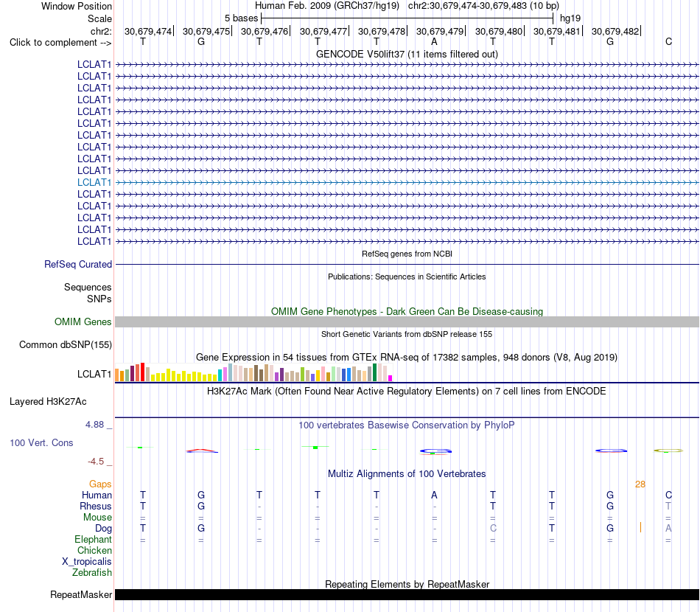
Task: Click the gray OMIM Genes item bar
Action: point(407,321)
